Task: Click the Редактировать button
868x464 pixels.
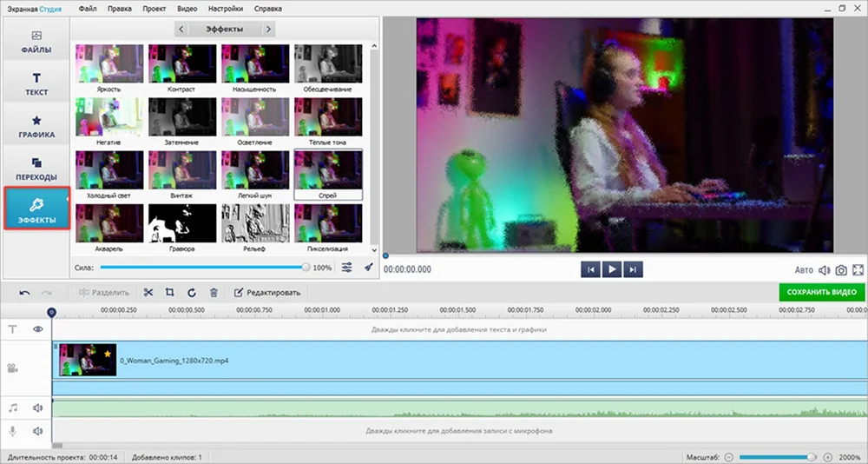Action: [x=267, y=293]
